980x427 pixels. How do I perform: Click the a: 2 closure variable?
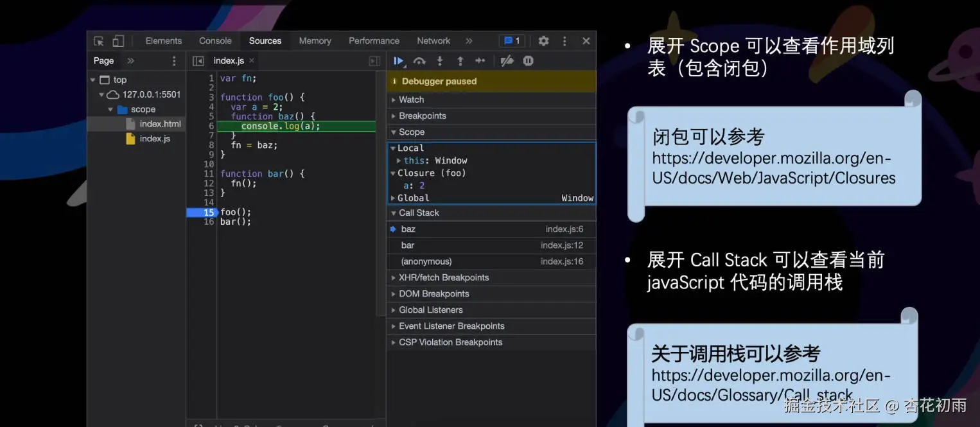coord(414,186)
